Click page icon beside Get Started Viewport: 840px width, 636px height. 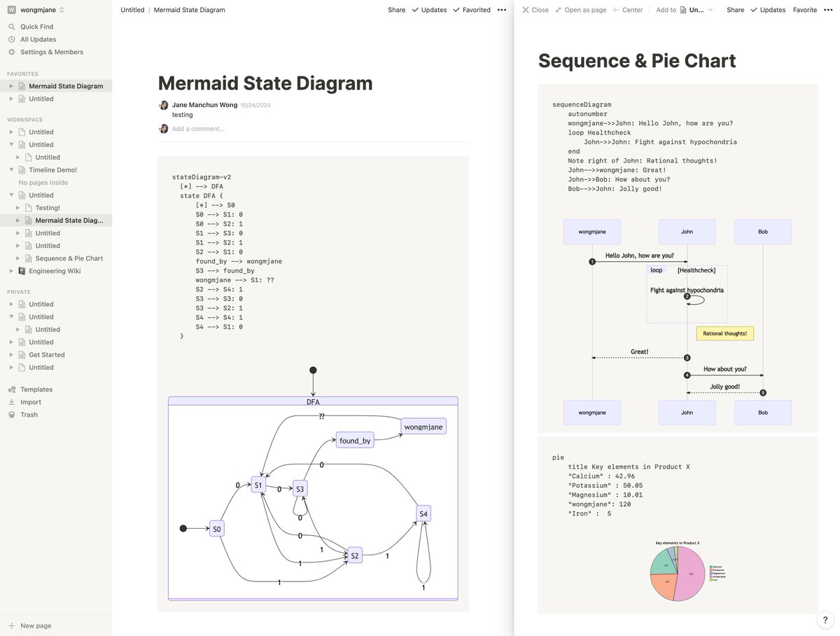(22, 355)
